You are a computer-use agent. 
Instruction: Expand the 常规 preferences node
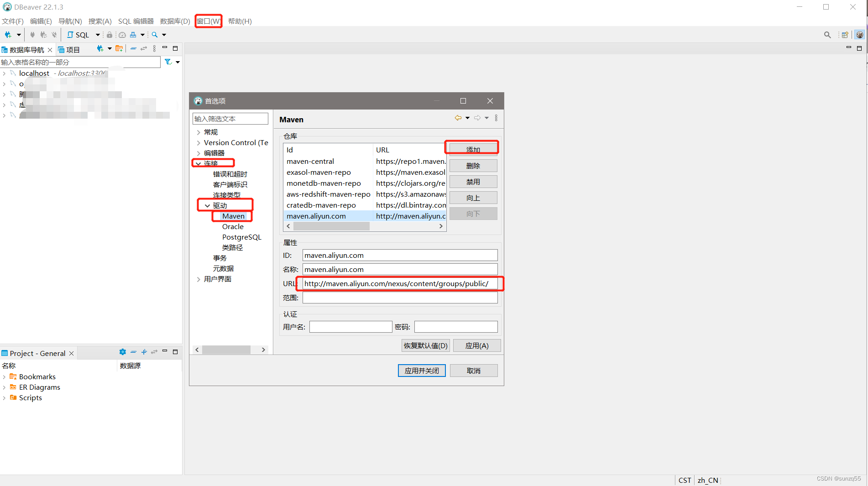pos(198,132)
